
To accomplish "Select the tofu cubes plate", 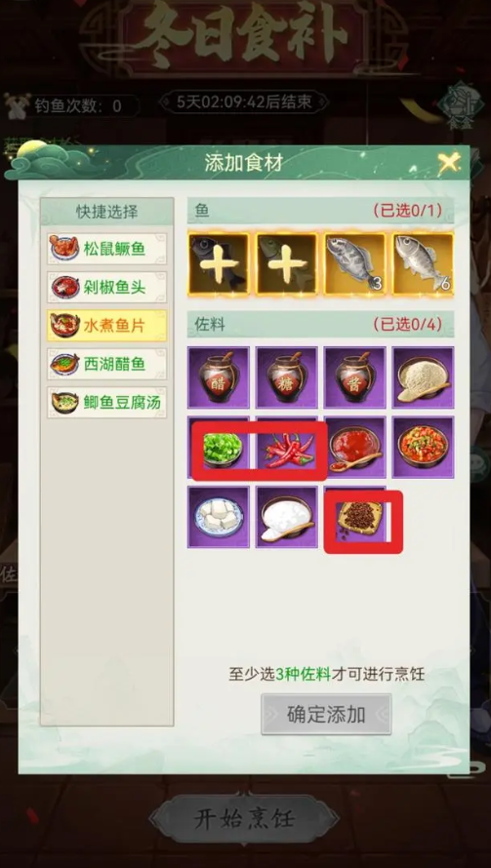I will (219, 518).
